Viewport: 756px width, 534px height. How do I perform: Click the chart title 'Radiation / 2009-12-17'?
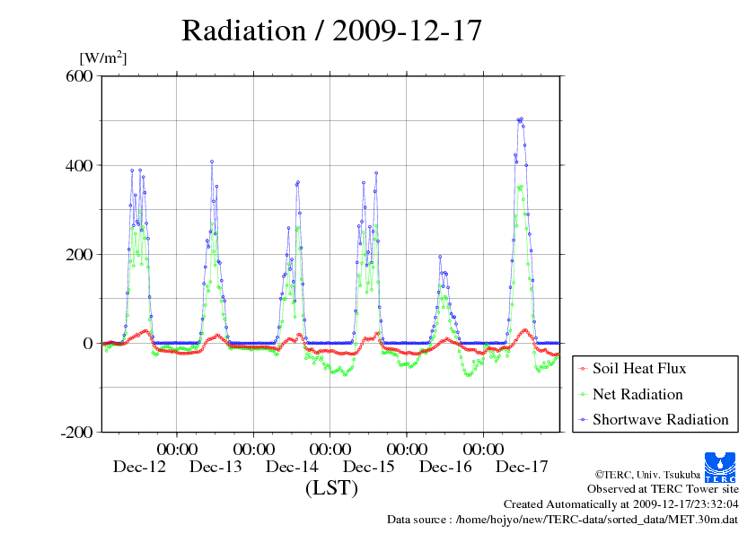click(331, 31)
